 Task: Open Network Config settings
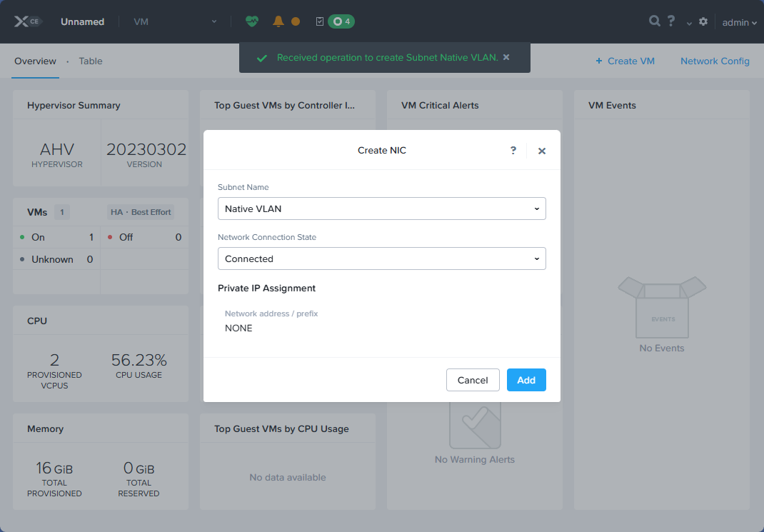(715, 61)
